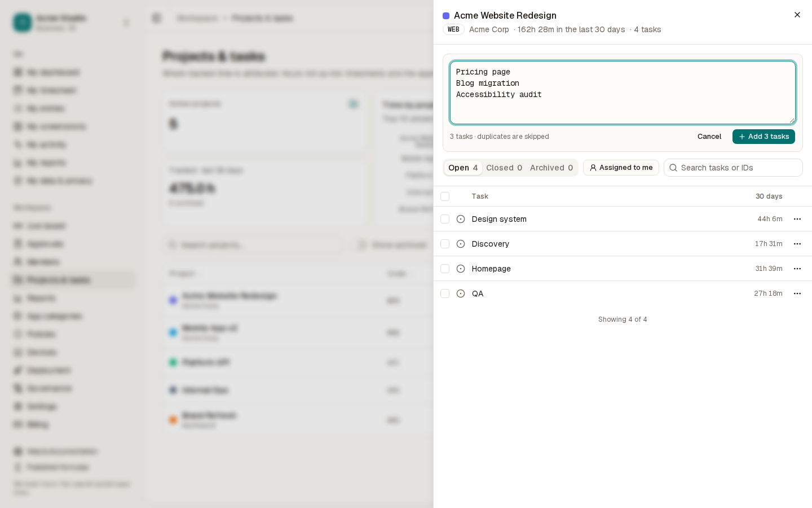Open the Design system task name

pos(499,219)
